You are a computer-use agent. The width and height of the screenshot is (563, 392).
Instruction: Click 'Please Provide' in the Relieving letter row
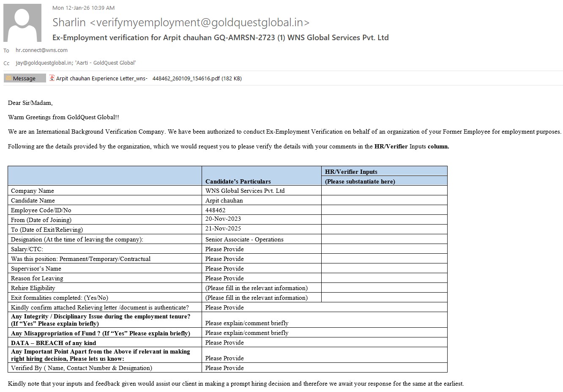pyautogui.click(x=224, y=307)
